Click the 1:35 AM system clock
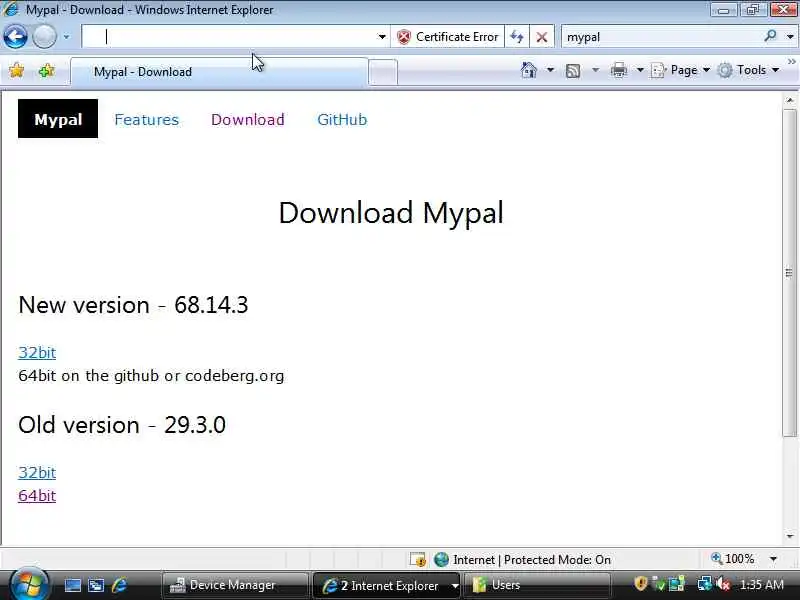Viewport: 800px width, 600px height. (x=762, y=585)
